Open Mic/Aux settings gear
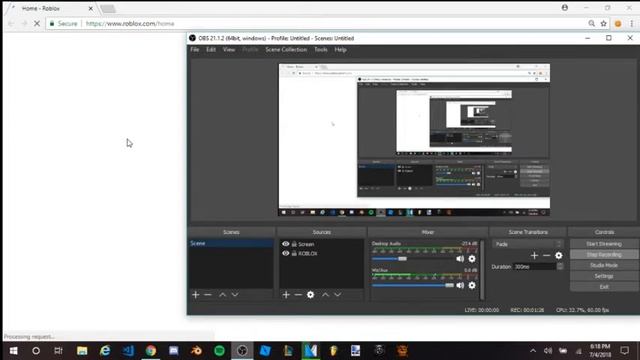Image resolution: width=640 pixels, height=360 pixels. coord(472,285)
